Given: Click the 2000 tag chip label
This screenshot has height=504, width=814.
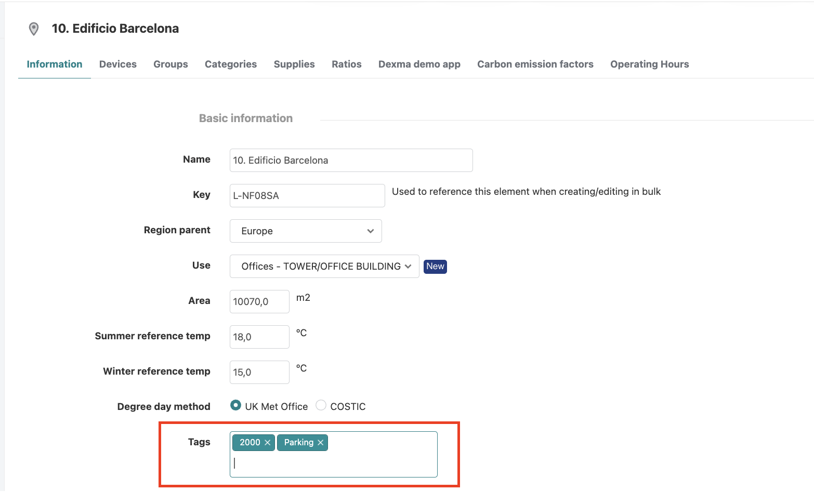Looking at the screenshot, I should point(250,443).
